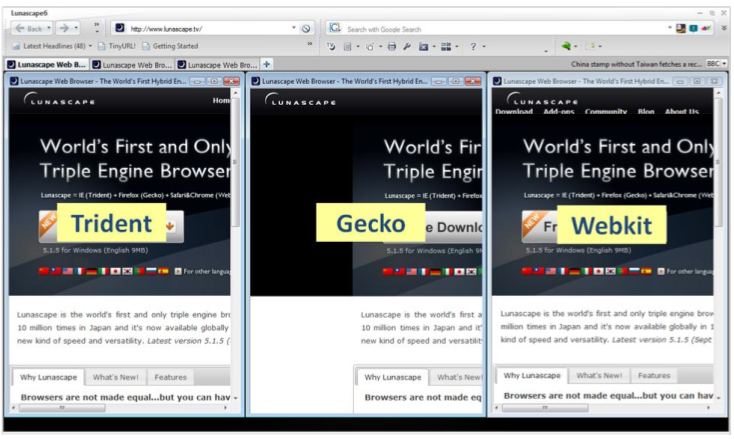Click the Spanish flag in Trident window
Screen dimensions: 734x439
pyautogui.click(x=163, y=271)
